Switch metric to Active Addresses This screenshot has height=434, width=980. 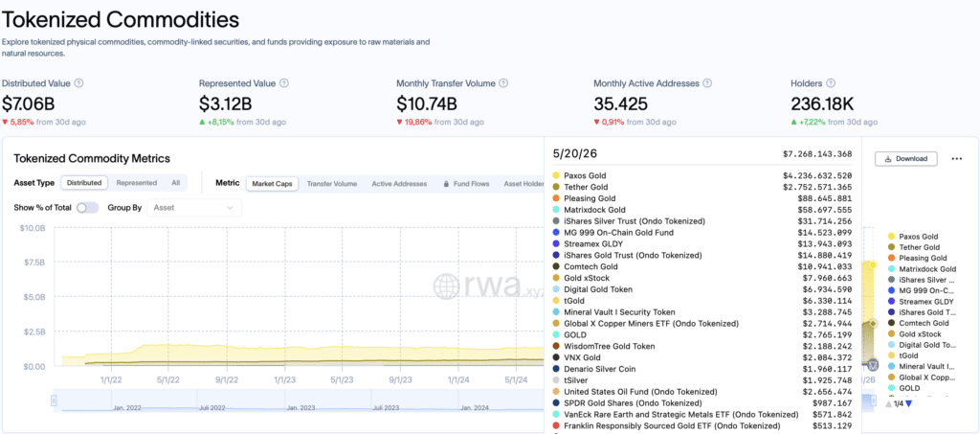tap(399, 184)
